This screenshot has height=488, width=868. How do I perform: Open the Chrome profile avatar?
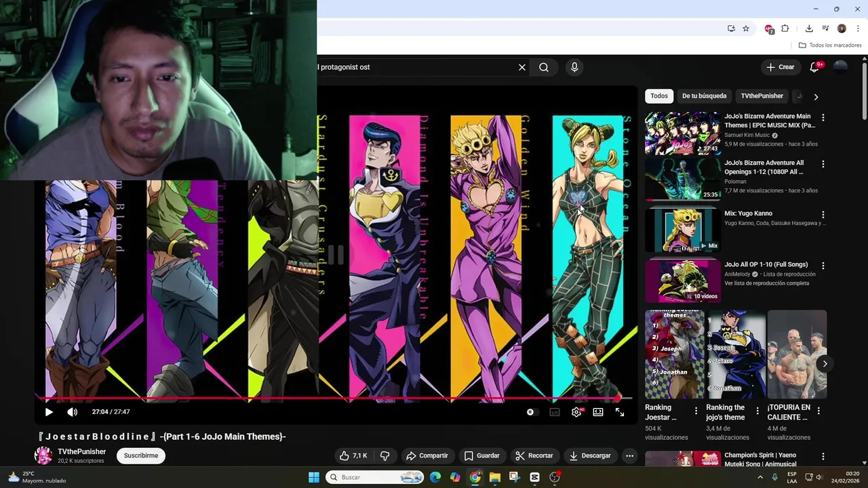point(842,28)
